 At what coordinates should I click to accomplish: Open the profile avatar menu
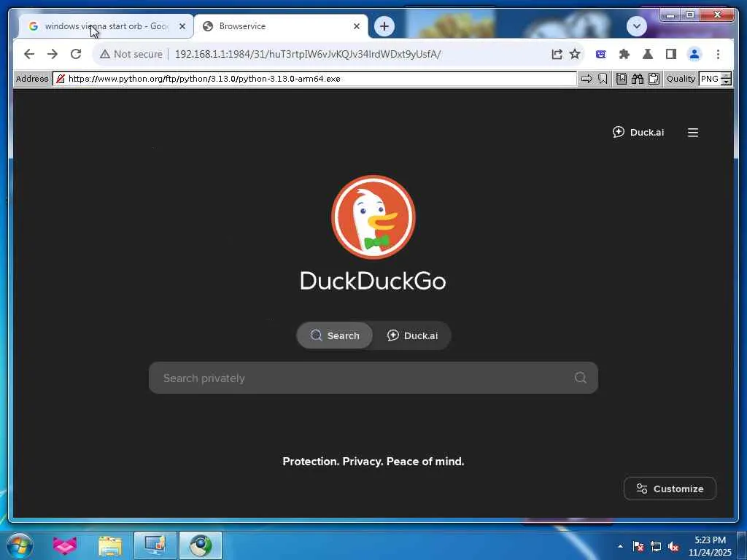click(694, 54)
